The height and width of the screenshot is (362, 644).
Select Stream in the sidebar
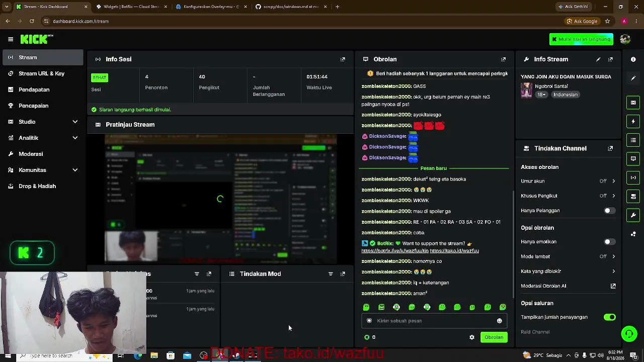point(43,57)
